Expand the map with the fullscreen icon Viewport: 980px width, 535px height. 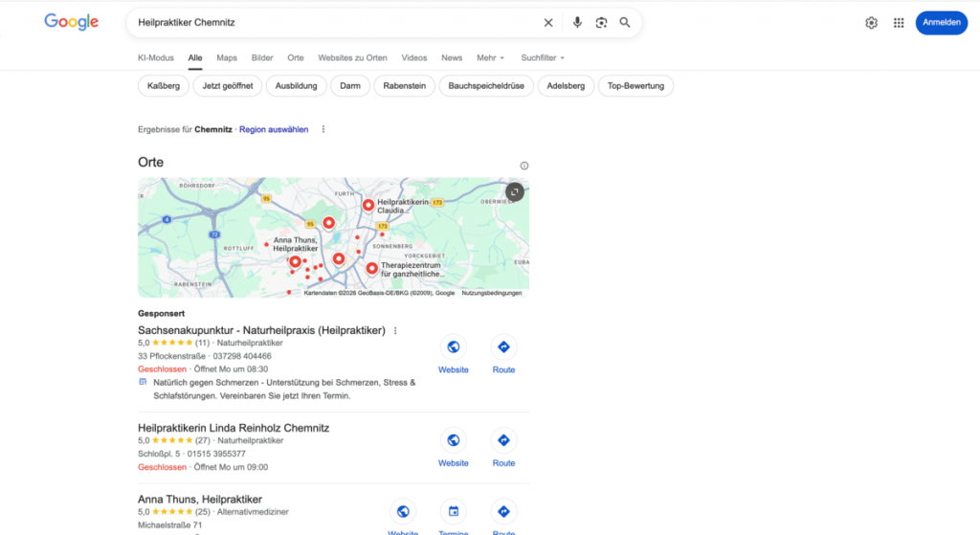(x=514, y=191)
